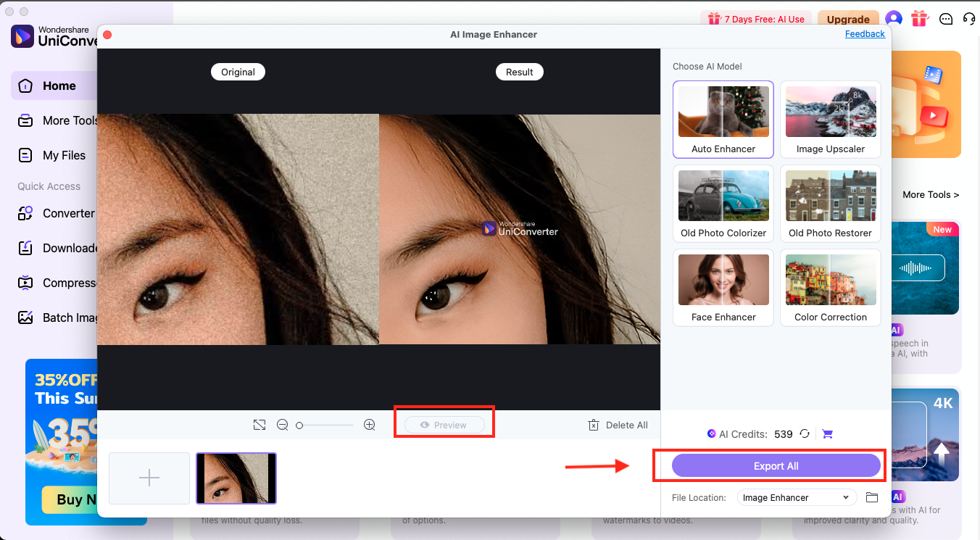Viewport: 980px width, 540px height.
Task: Click 7 Days Free: AI Use banner
Action: click(757, 19)
